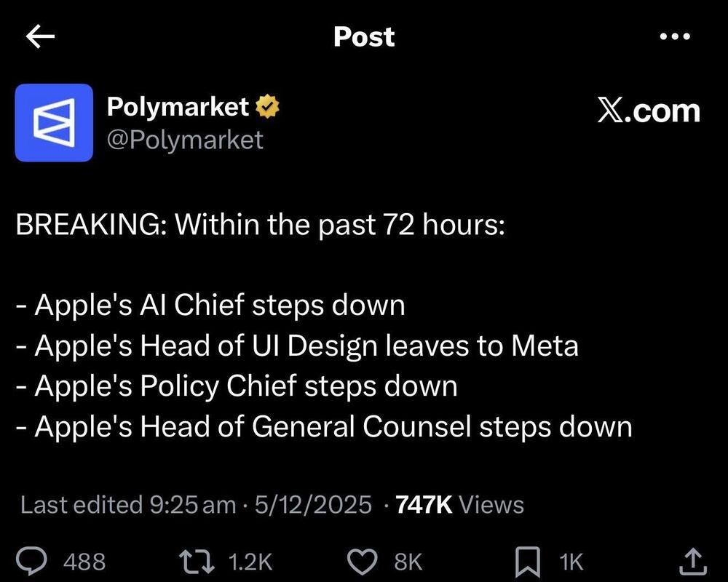Share the post via share icon

pyautogui.click(x=692, y=560)
